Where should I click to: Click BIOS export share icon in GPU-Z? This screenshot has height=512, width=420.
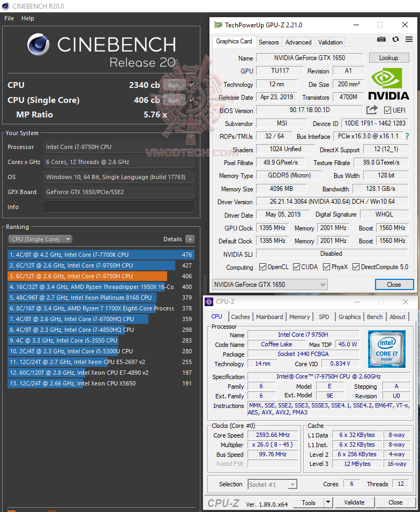(x=372, y=110)
